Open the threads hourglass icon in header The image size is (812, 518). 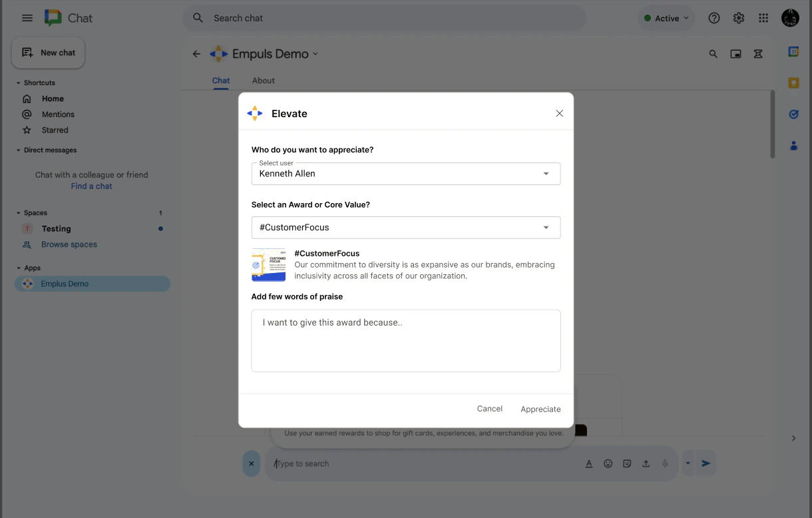(758, 54)
